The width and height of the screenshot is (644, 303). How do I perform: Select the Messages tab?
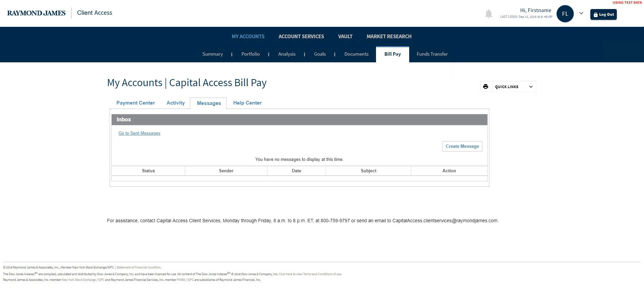coord(209,103)
